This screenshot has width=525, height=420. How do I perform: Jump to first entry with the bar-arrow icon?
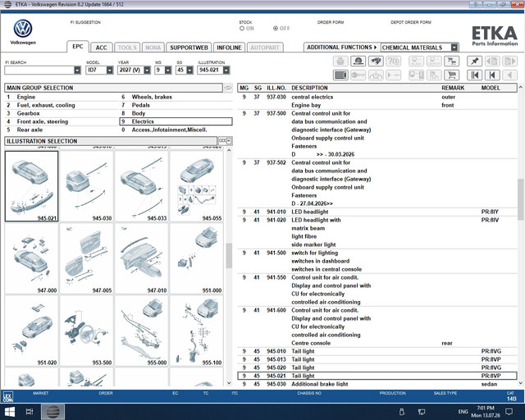click(x=474, y=75)
